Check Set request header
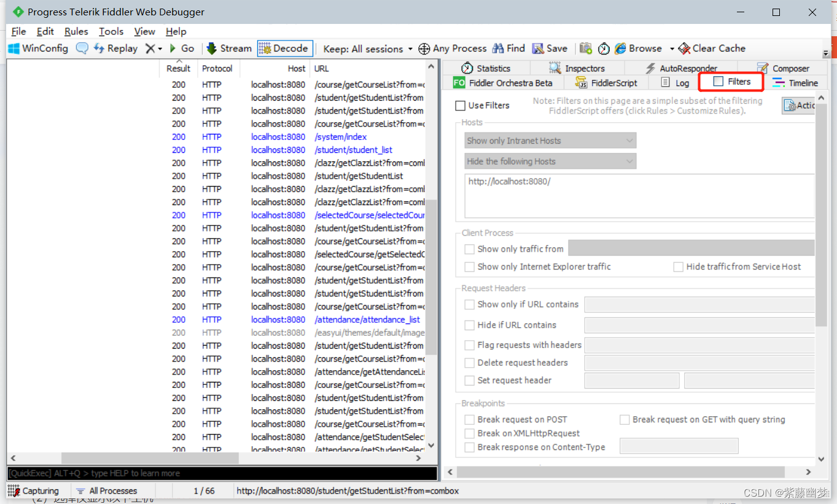Image resolution: width=837 pixels, height=504 pixels. point(470,381)
